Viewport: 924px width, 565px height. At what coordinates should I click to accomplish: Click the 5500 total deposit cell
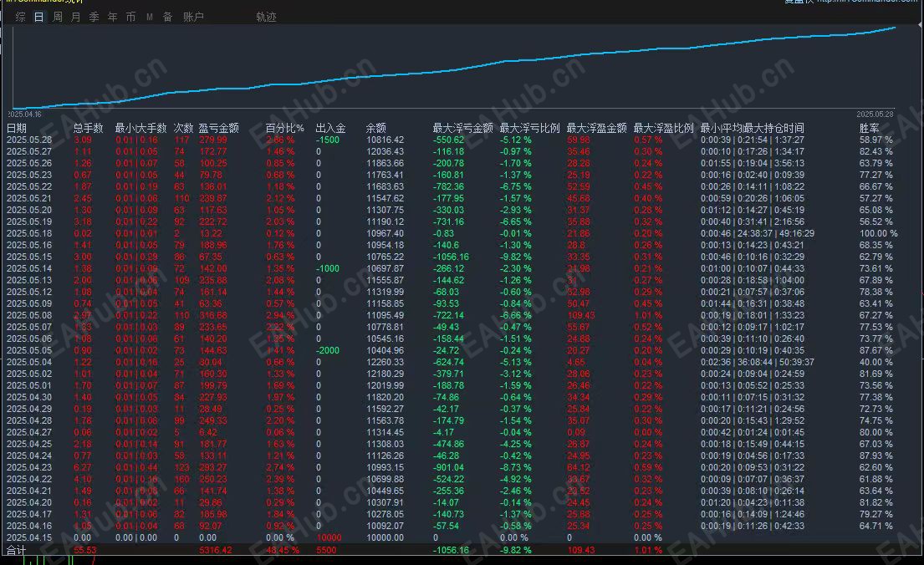coord(326,550)
